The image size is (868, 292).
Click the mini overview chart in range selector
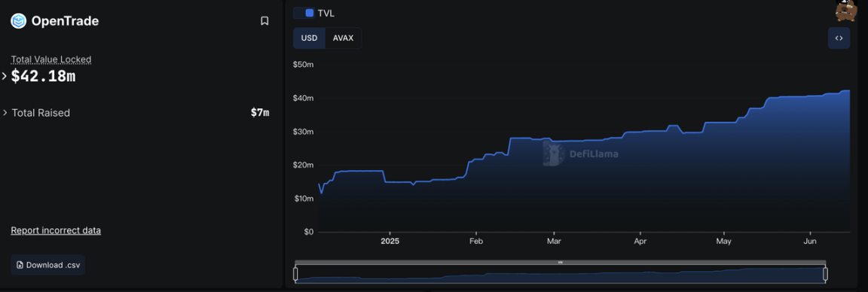561,274
